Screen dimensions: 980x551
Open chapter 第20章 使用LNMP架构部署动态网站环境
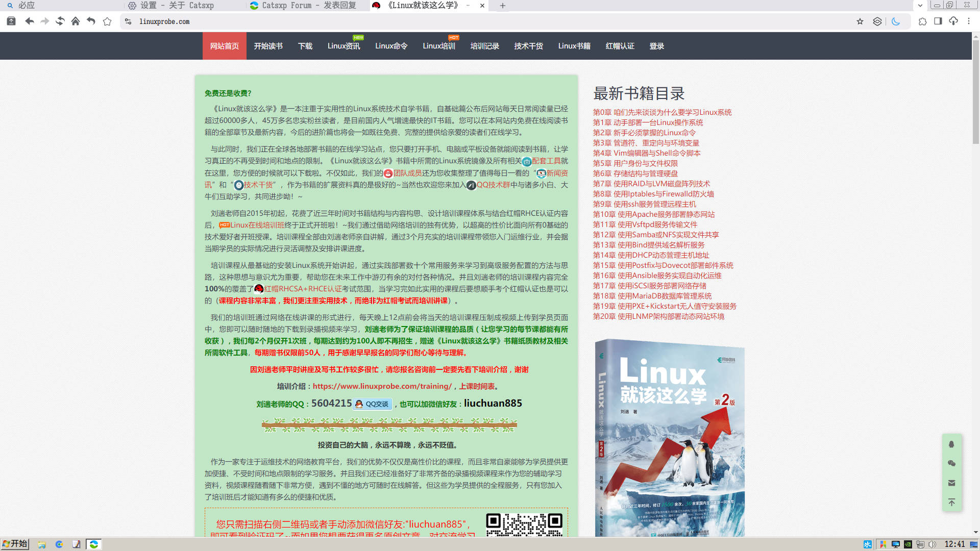(x=658, y=316)
